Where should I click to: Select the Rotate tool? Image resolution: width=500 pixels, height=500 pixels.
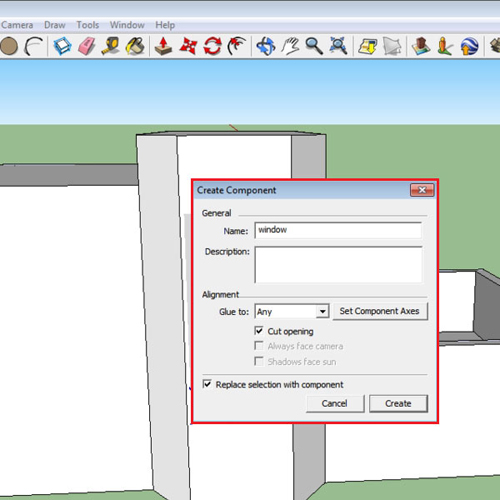pyautogui.click(x=213, y=46)
